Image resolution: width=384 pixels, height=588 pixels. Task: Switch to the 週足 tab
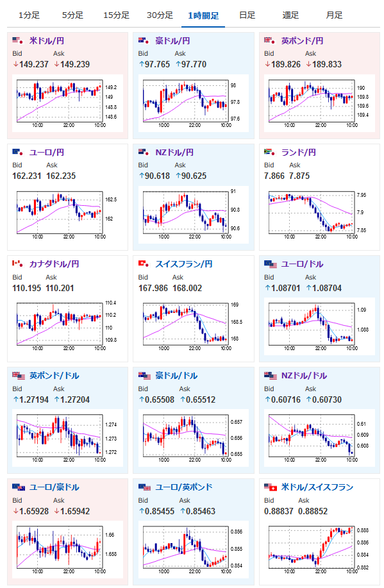pos(290,15)
